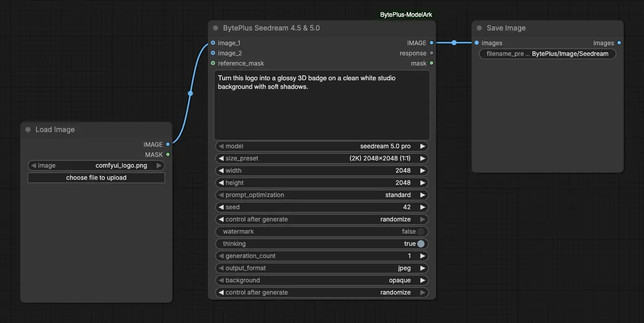644x323 pixels.
Task: Click the collapse dot on Save Image node
Action: coord(479,28)
